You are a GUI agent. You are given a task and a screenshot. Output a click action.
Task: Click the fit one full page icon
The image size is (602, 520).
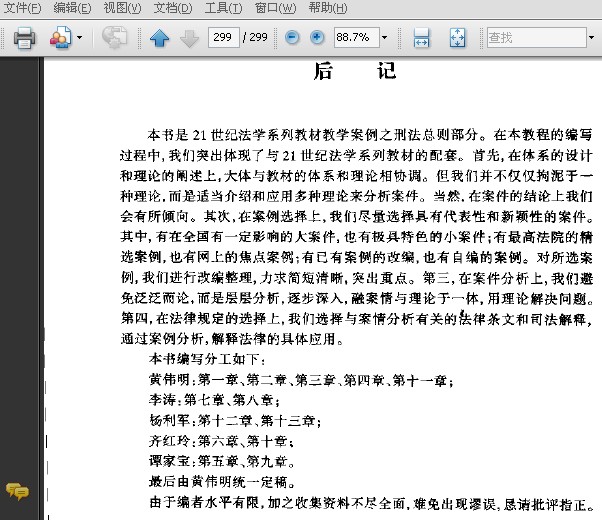tap(457, 38)
